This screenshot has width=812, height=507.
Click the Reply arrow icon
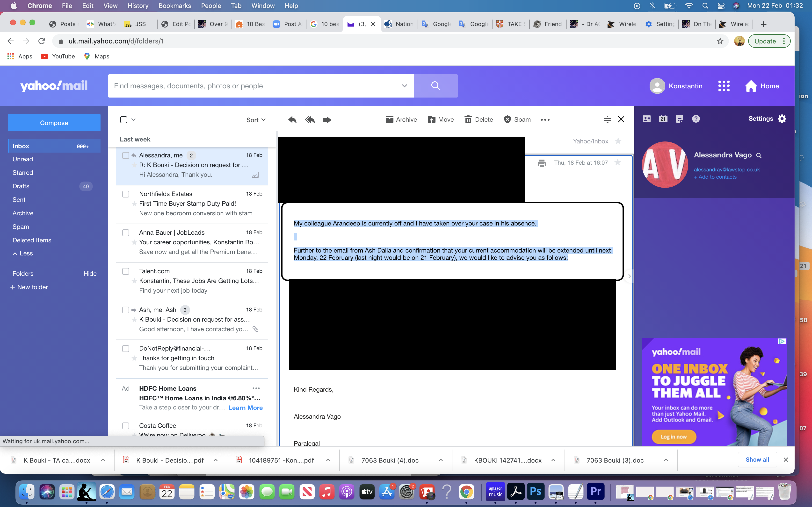(x=292, y=120)
